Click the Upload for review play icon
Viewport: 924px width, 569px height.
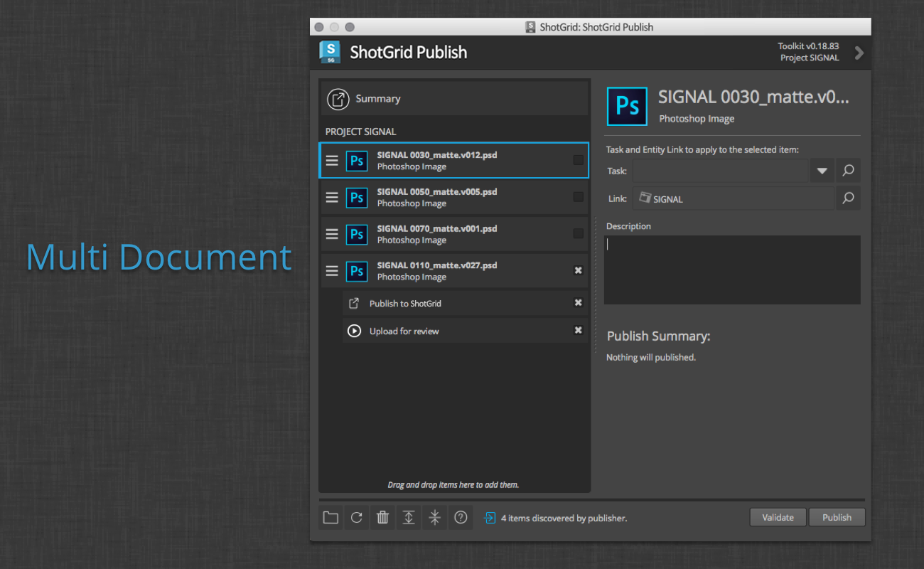(354, 331)
